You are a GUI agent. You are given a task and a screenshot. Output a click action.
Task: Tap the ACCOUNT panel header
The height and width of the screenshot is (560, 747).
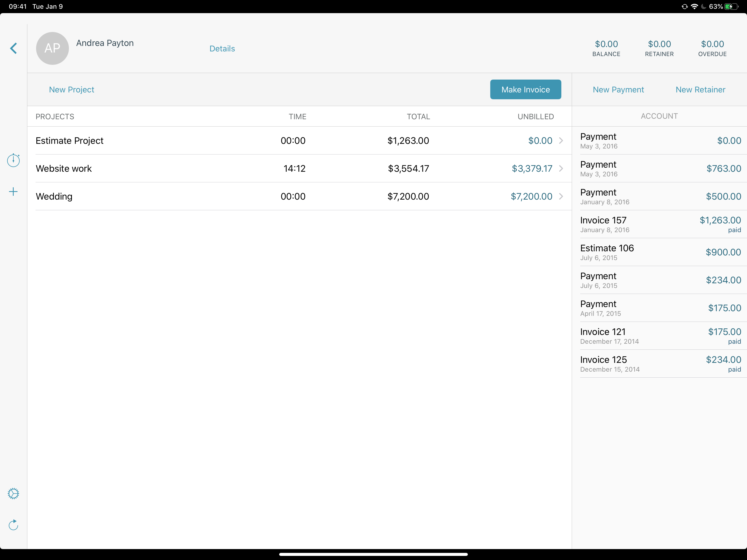tap(659, 116)
